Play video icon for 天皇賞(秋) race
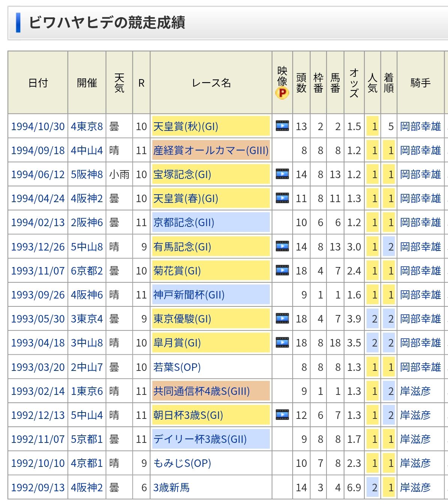Image resolution: width=448 pixels, height=504 pixels. coord(282,126)
